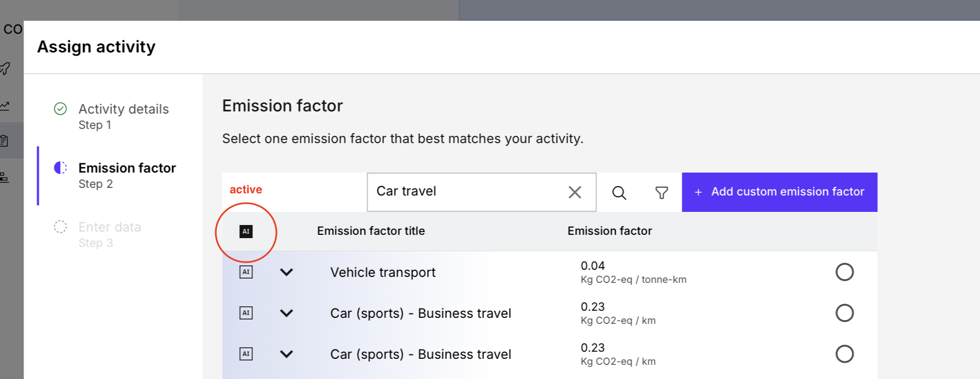Open the line chart icon in sidebar
The width and height of the screenshot is (980, 379).
coord(5,105)
